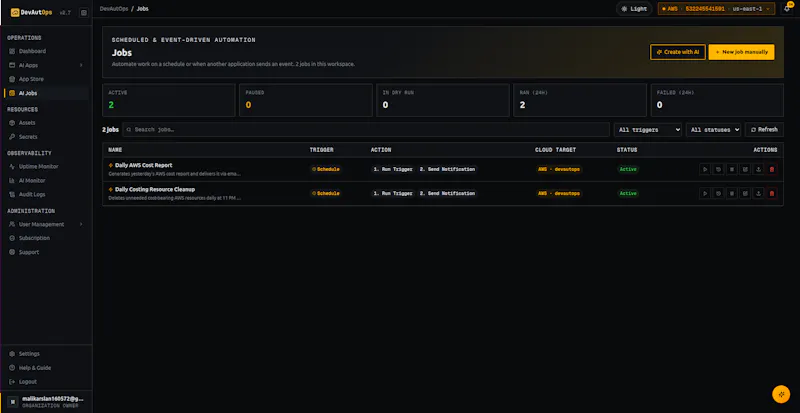
Task: Click the user avatar icon at sidebar bottom
Action: [x=13, y=402]
